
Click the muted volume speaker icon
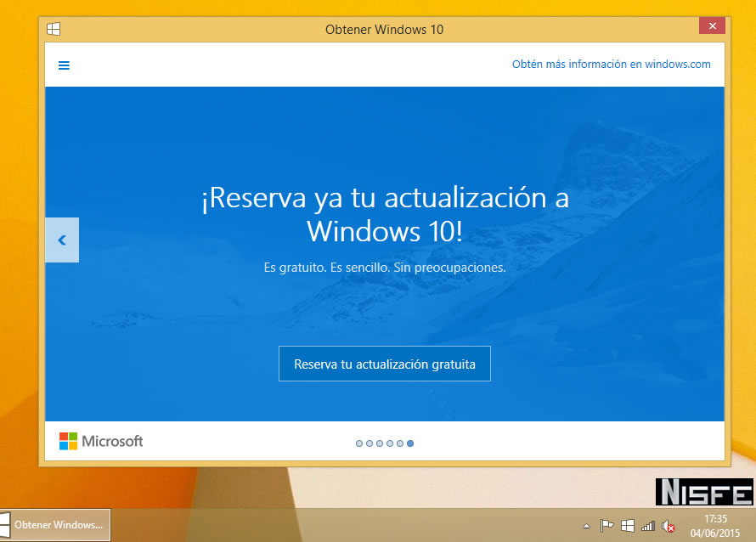point(669,526)
